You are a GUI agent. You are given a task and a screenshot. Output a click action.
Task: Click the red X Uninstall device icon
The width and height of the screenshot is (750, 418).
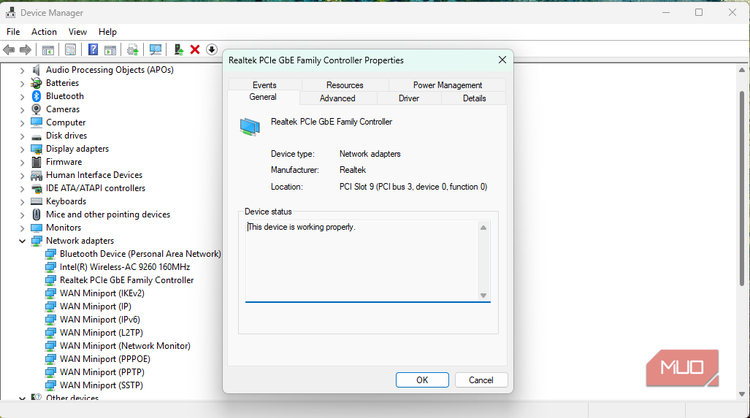(x=195, y=49)
